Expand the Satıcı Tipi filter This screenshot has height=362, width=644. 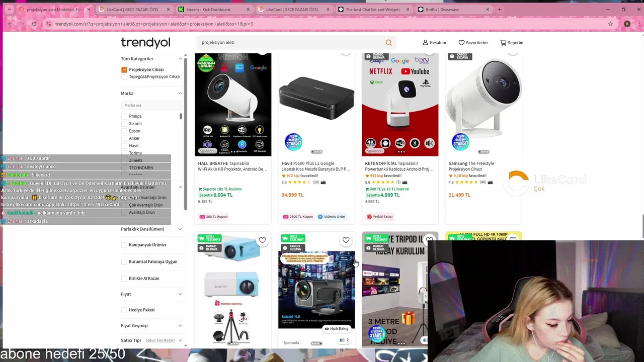pos(180,340)
